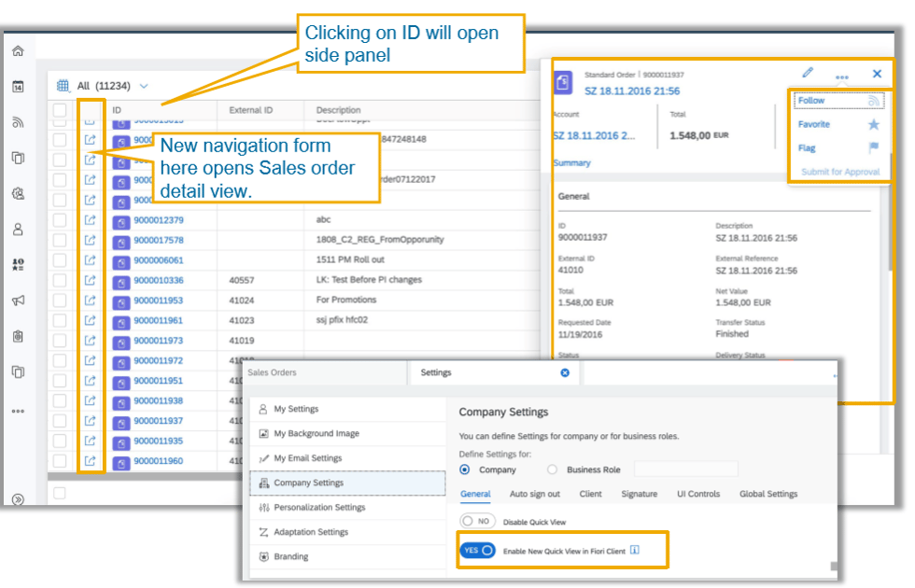Click purple document icon beside 9000011938
The height and width of the screenshot is (588, 915).
[120, 402]
